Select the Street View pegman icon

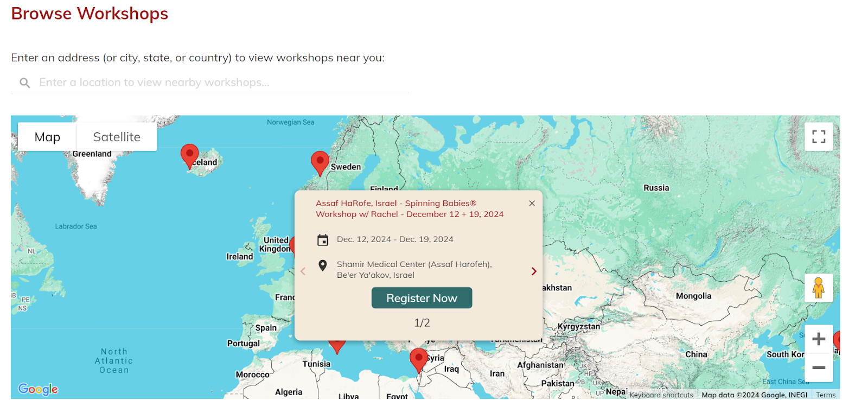[x=819, y=288]
